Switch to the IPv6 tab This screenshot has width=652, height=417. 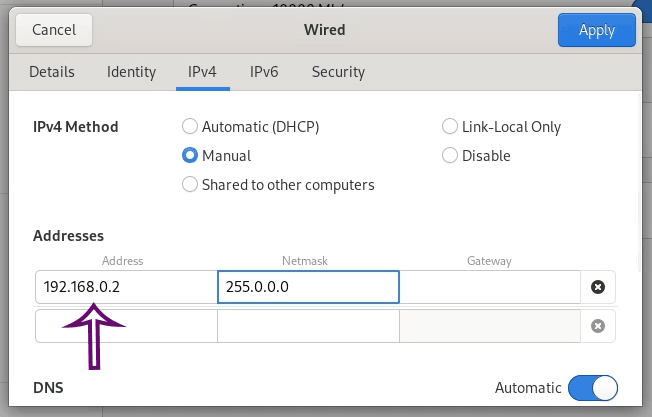pyautogui.click(x=264, y=72)
